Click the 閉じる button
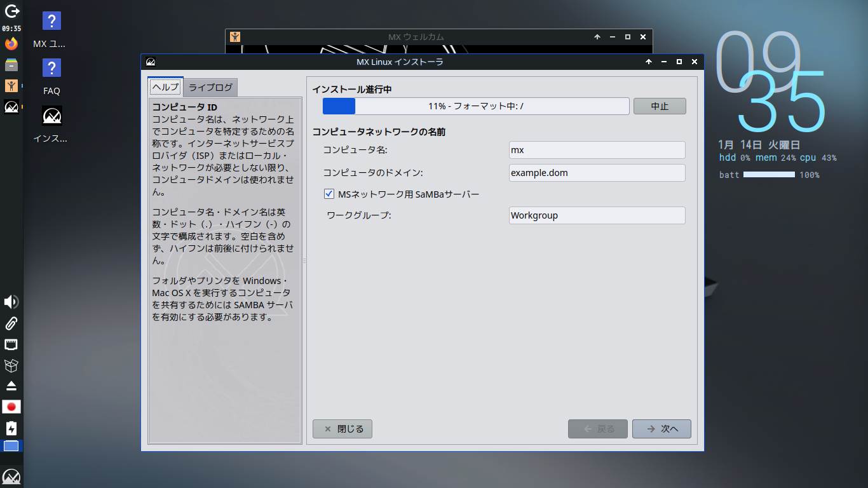 [342, 429]
